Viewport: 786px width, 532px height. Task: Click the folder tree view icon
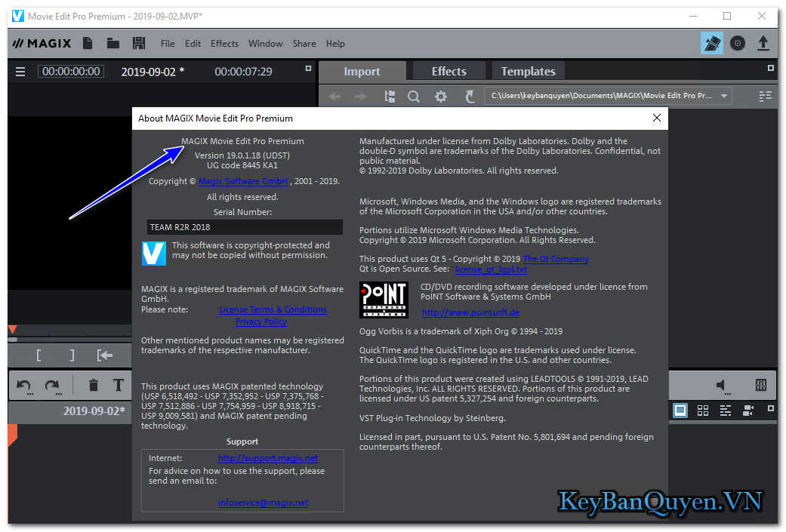(390, 96)
